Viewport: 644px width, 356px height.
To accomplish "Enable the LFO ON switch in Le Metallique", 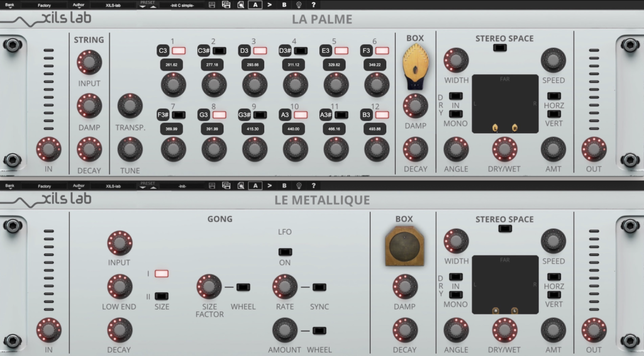I will coord(285,252).
